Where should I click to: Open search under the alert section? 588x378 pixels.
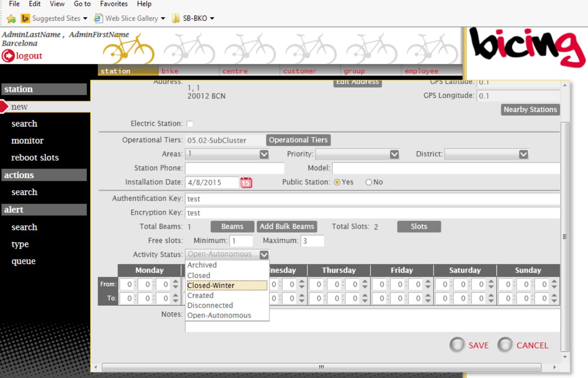[x=24, y=227]
